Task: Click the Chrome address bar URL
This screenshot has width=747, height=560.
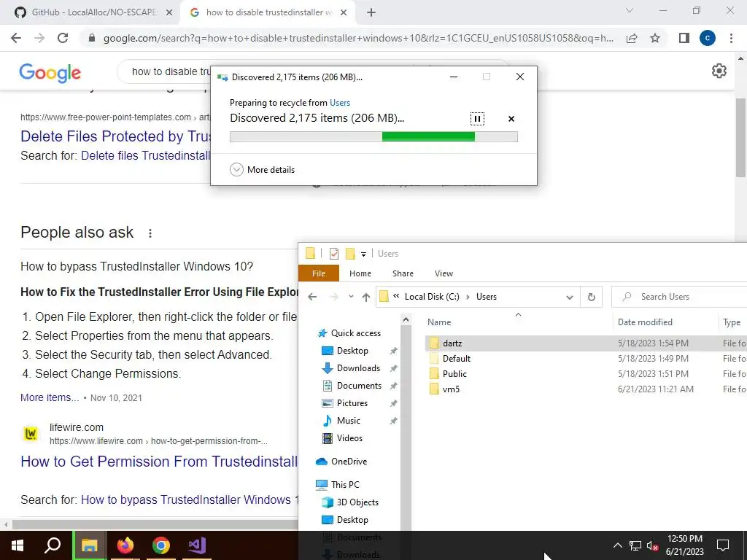Action: coord(358,38)
